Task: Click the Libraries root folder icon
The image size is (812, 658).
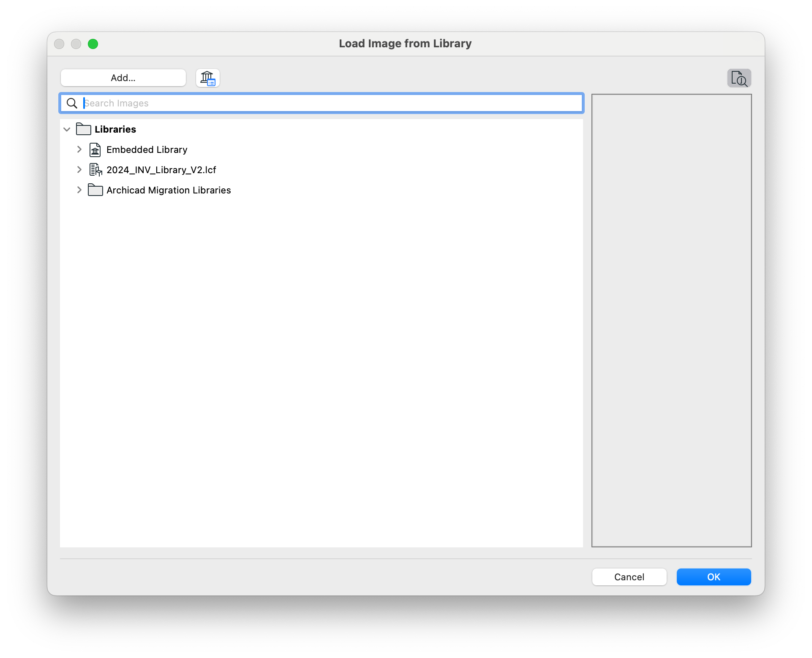Action: click(x=83, y=129)
